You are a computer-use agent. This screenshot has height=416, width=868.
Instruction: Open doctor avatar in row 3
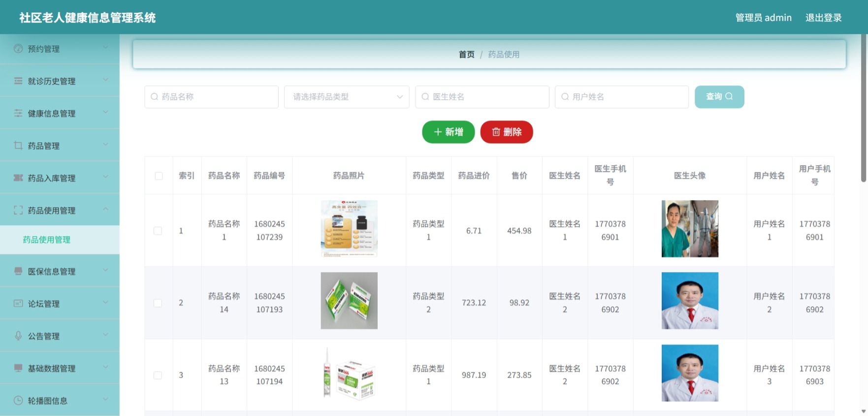tap(690, 373)
